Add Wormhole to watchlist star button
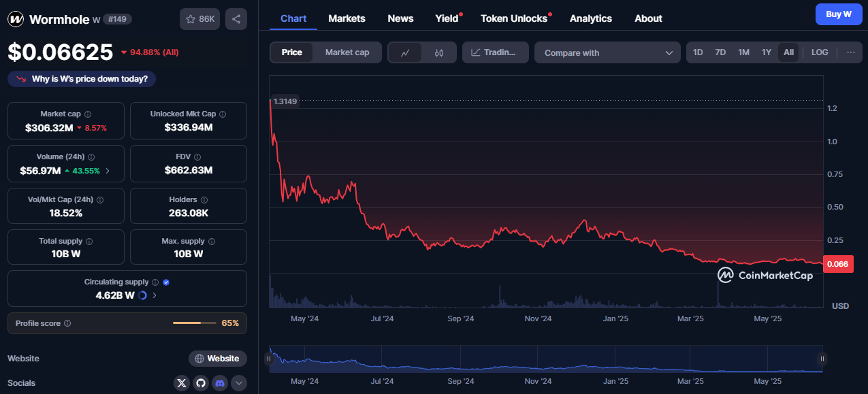The image size is (868, 394). [x=199, y=19]
